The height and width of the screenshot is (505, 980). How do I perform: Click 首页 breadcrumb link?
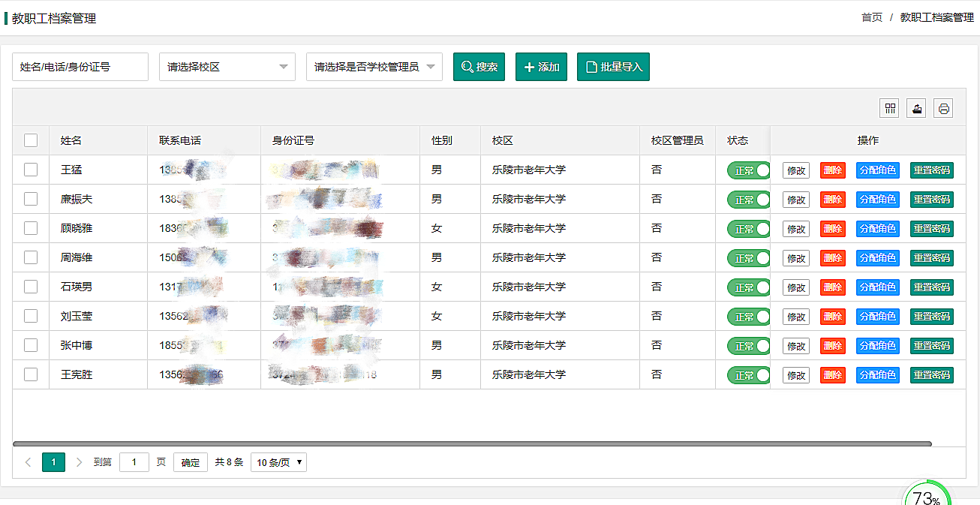point(871,17)
